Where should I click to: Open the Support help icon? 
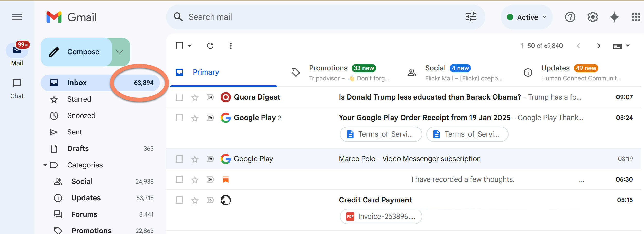tap(570, 17)
